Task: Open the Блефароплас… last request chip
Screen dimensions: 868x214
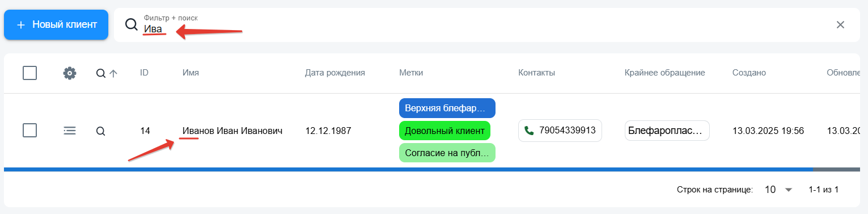Action: pos(667,131)
